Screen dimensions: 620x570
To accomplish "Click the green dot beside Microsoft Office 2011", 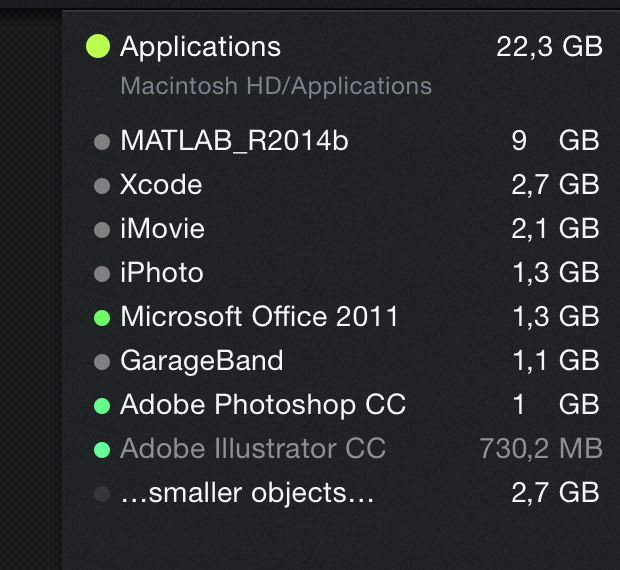I will (102, 318).
